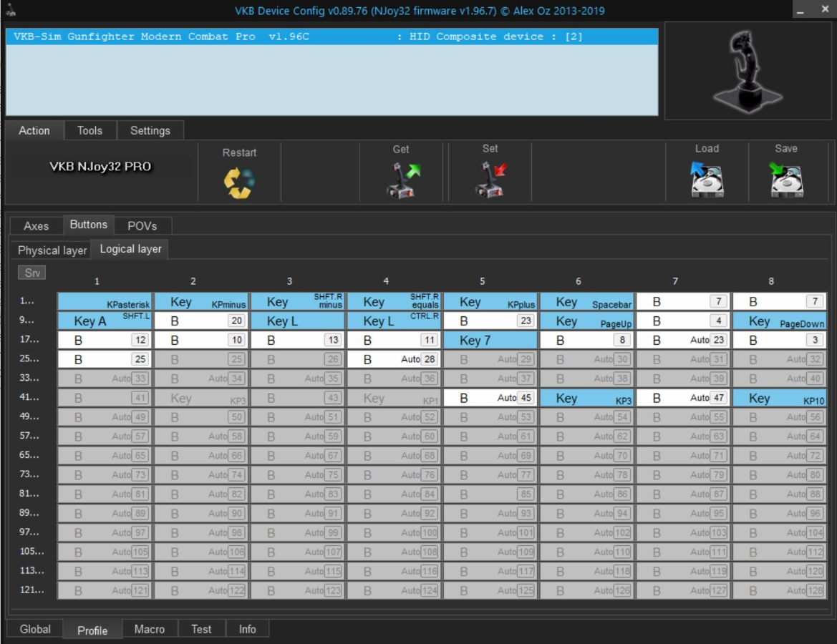Image resolution: width=837 pixels, height=644 pixels.
Task: Click the Set settings joystick icon
Action: pyautogui.click(x=490, y=180)
